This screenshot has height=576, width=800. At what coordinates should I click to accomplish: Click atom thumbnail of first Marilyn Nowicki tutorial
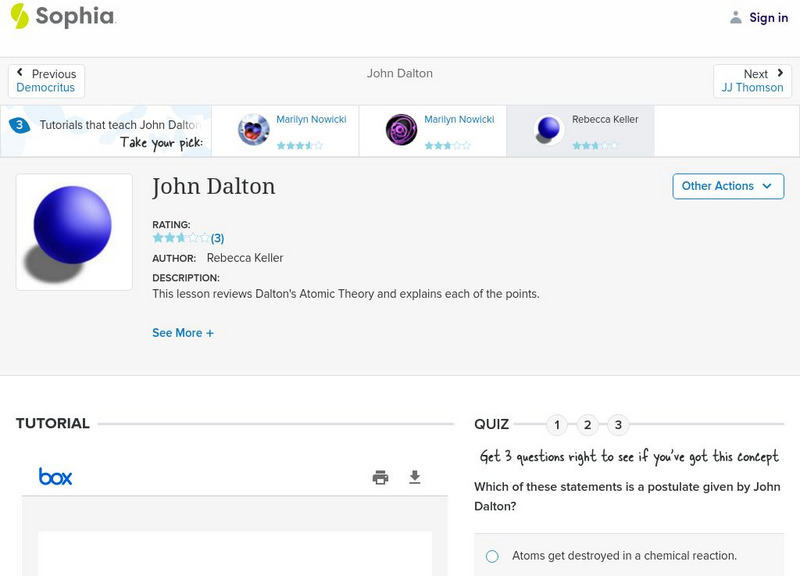coord(254,129)
